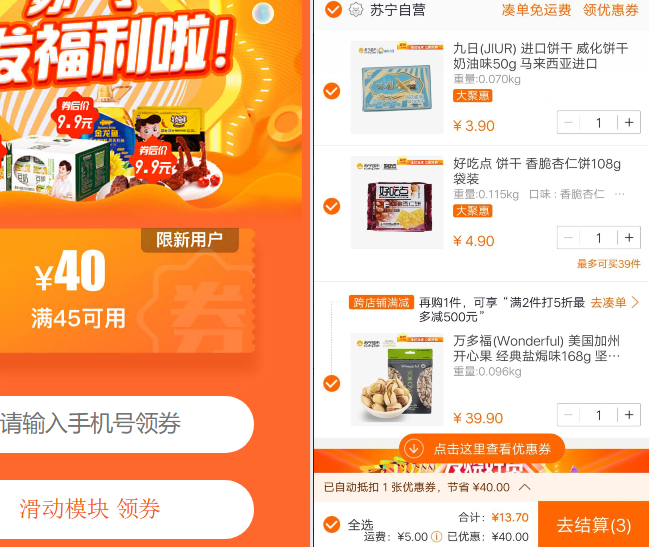Decrease quantity of JIUR wafer biscuits
This screenshot has width=649, height=547.
(568, 122)
